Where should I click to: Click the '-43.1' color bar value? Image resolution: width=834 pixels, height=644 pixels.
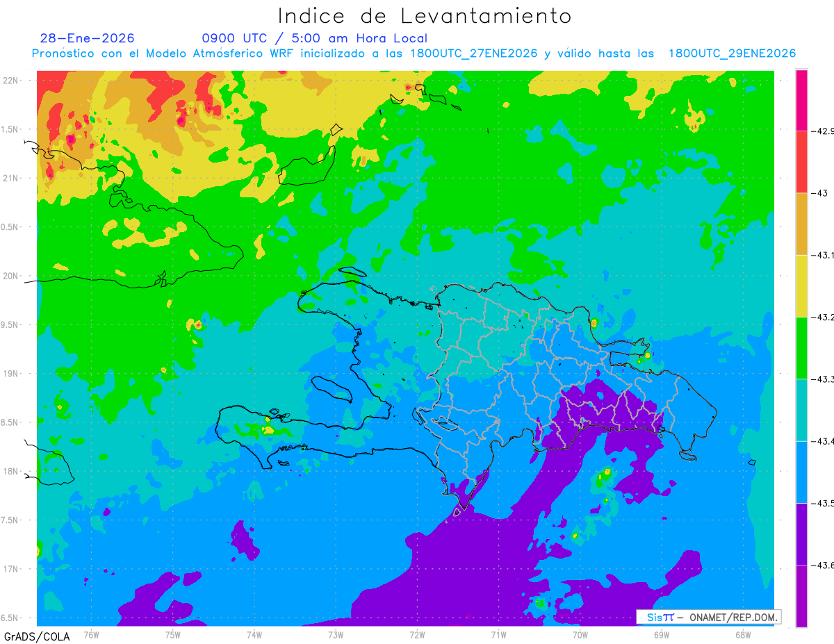point(822,255)
